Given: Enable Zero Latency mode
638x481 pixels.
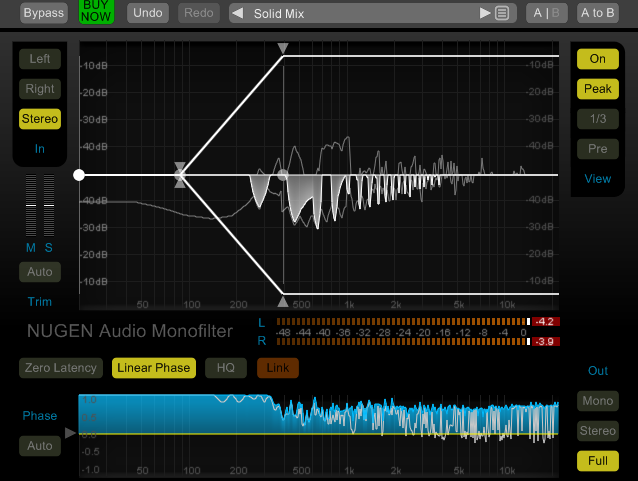Looking at the screenshot, I should 61,368.
